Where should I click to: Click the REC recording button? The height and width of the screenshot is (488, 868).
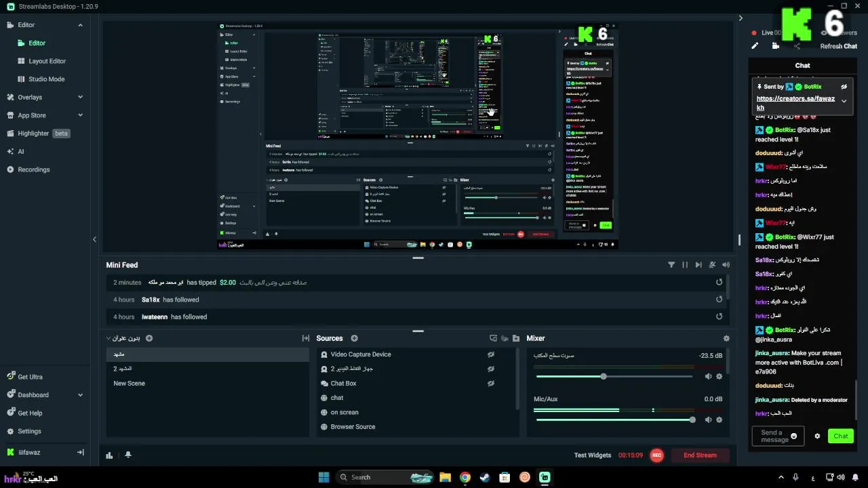[x=656, y=455]
